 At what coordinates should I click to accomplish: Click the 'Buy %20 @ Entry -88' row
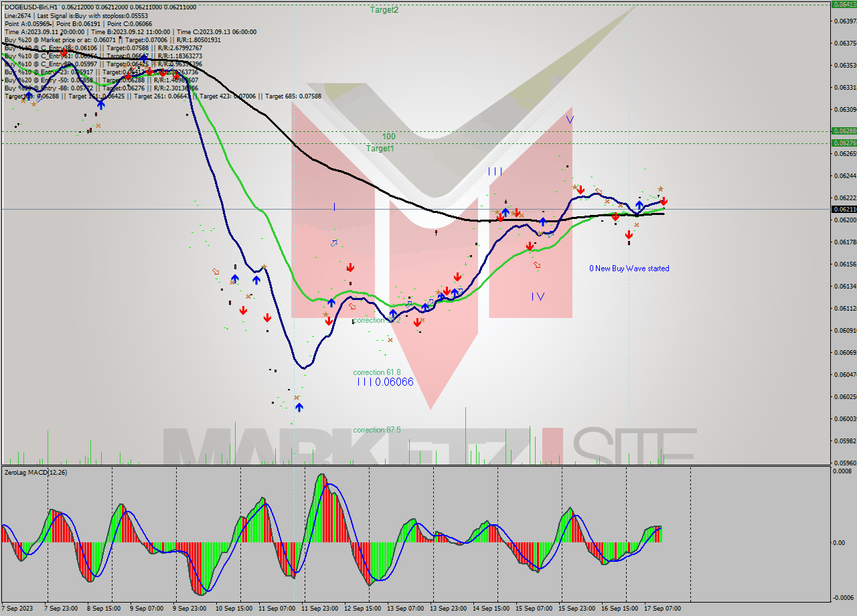coord(101,88)
